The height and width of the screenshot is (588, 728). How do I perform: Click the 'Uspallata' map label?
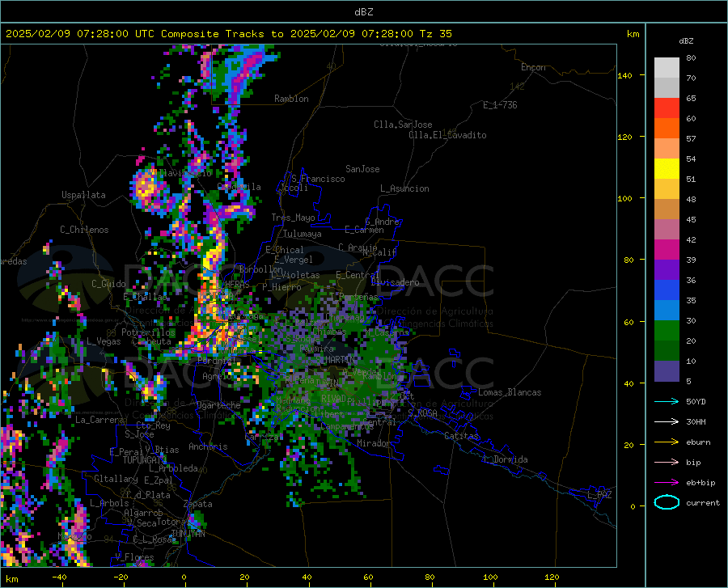[x=83, y=195]
